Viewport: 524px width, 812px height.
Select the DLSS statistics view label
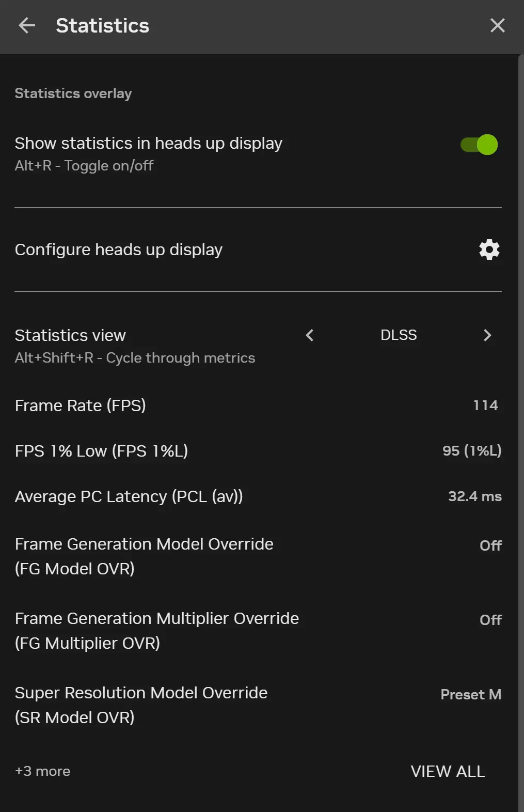(399, 335)
